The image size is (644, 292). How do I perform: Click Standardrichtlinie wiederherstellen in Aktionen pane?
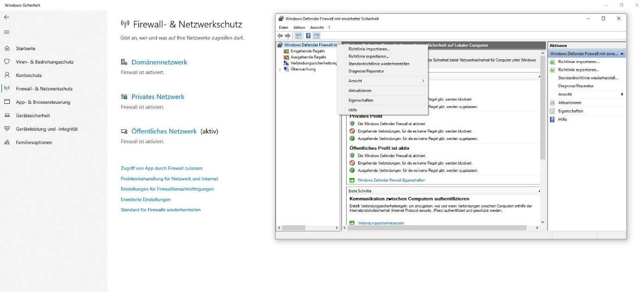(x=588, y=78)
